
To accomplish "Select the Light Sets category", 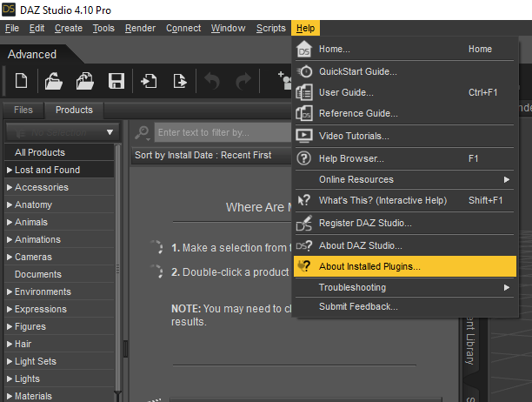I will pyautogui.click(x=59, y=361).
